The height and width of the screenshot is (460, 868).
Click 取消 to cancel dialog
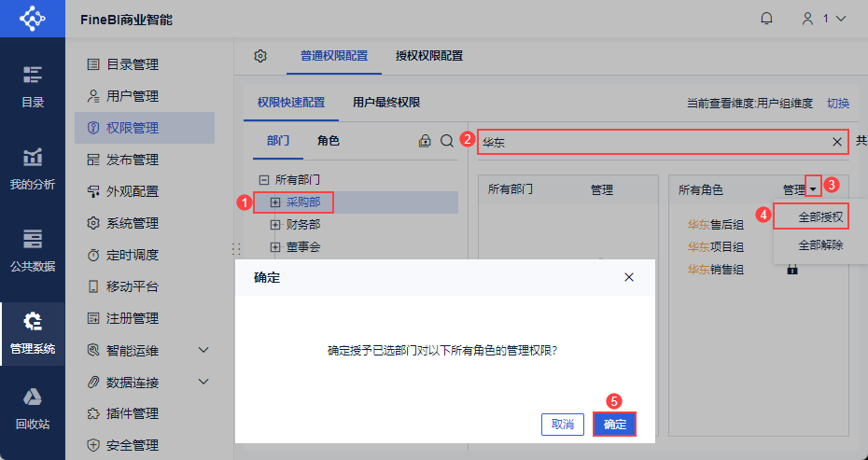click(x=563, y=424)
